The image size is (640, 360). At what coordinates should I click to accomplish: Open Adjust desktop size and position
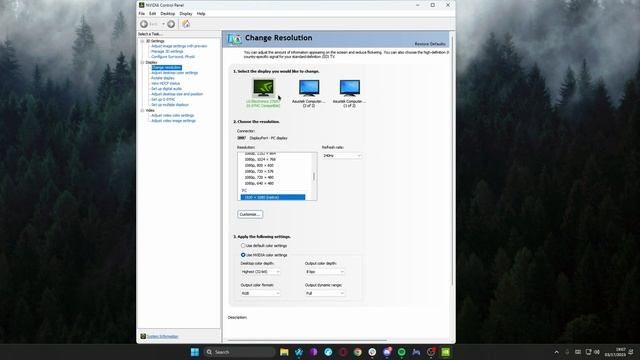(177, 94)
